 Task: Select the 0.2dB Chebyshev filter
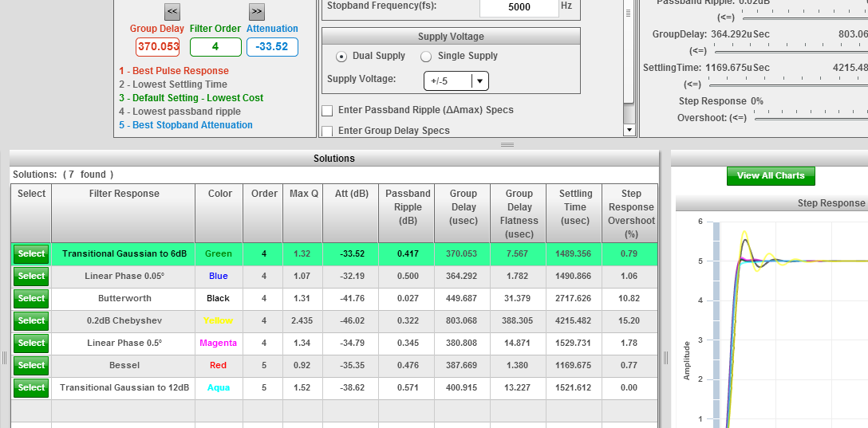point(31,321)
